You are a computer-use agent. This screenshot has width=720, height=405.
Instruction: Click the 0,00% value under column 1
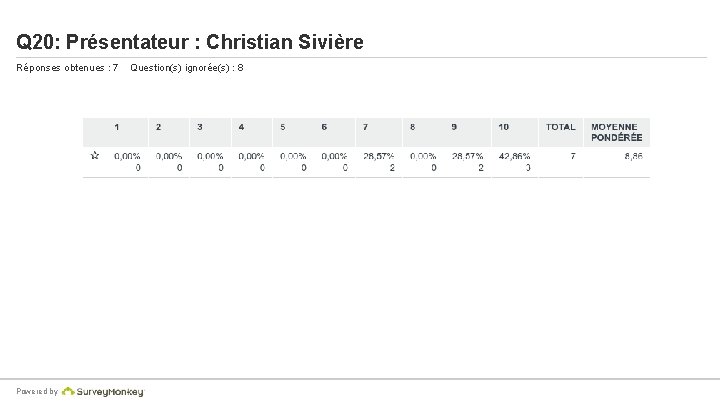pyautogui.click(x=127, y=156)
